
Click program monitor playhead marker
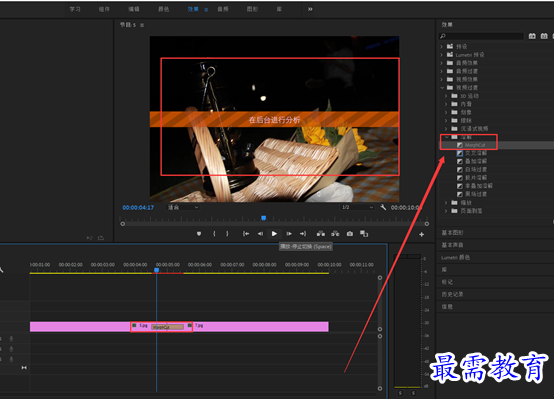click(263, 218)
